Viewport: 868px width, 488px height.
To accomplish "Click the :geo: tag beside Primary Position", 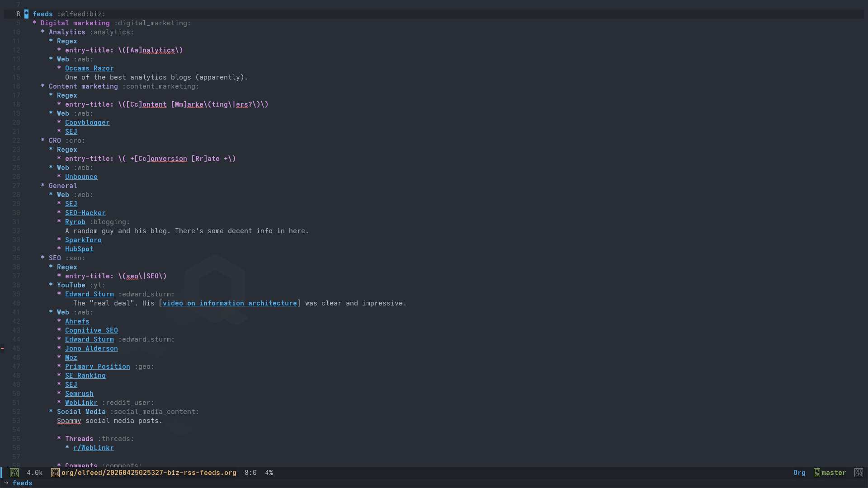I will coord(144,366).
